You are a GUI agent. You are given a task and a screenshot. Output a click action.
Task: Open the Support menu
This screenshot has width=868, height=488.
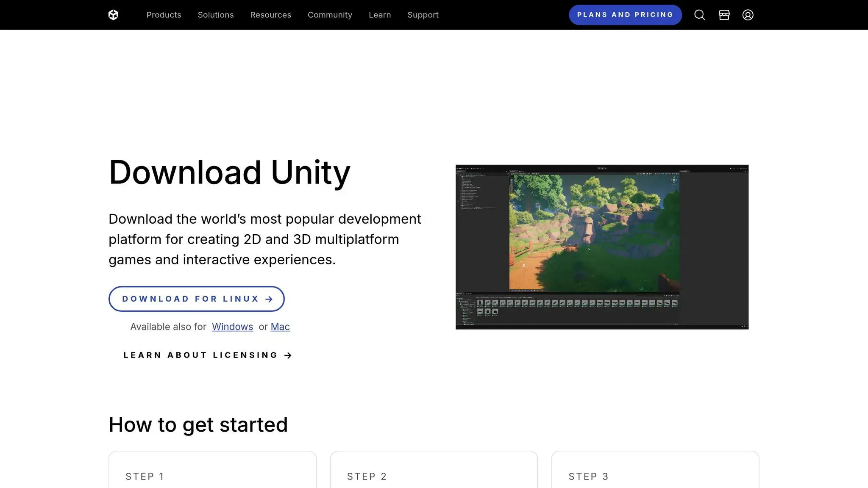423,15
